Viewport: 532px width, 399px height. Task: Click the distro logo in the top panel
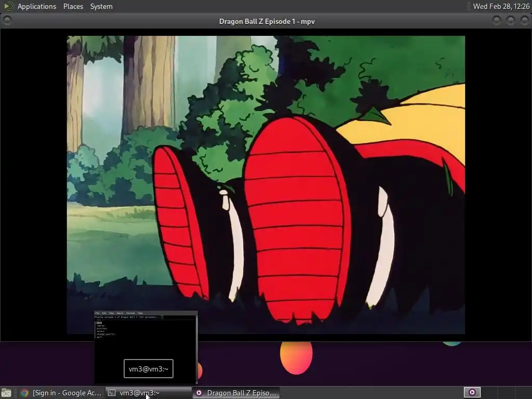coord(8,6)
